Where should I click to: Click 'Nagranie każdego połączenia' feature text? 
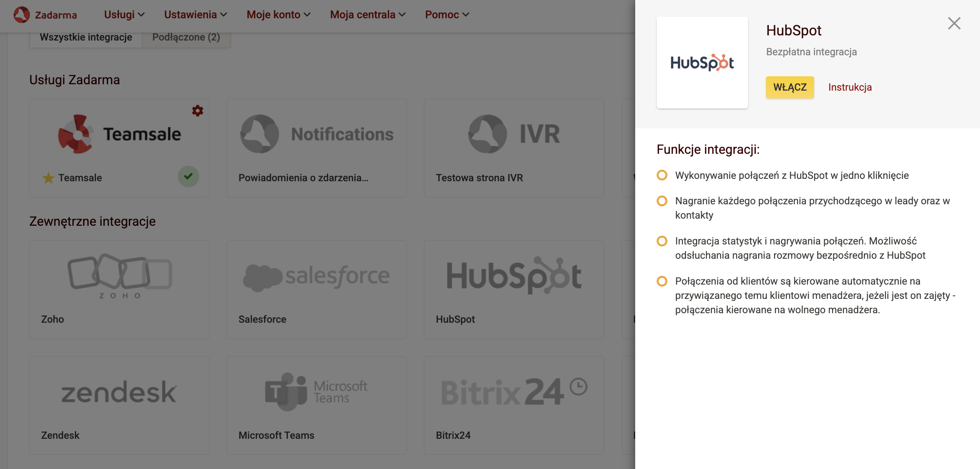[813, 208]
